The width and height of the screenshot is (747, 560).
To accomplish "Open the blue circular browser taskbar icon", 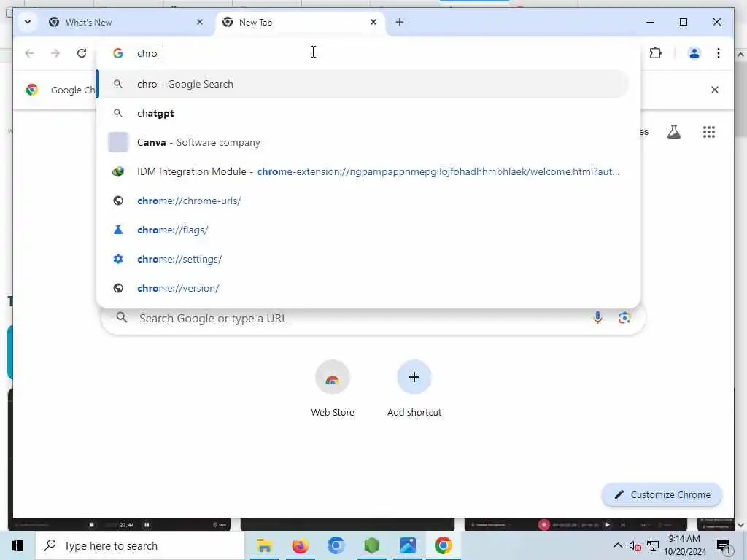I will click(336, 545).
